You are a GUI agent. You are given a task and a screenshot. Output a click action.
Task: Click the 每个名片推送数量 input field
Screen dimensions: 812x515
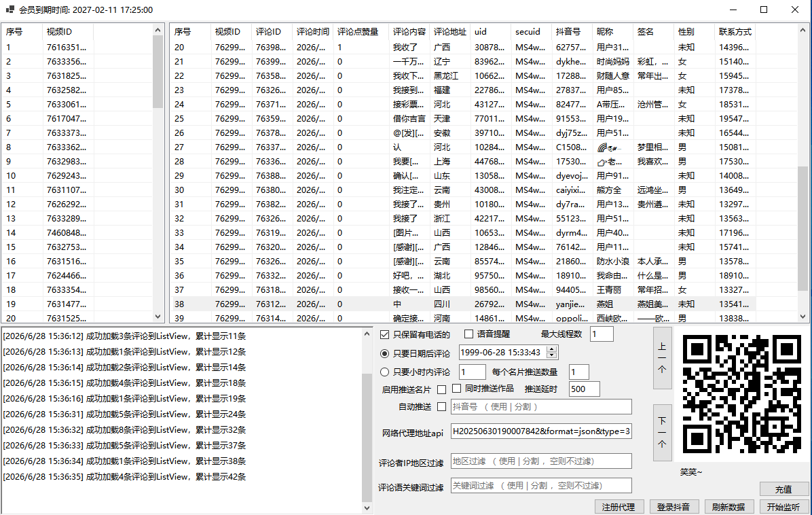pos(579,372)
